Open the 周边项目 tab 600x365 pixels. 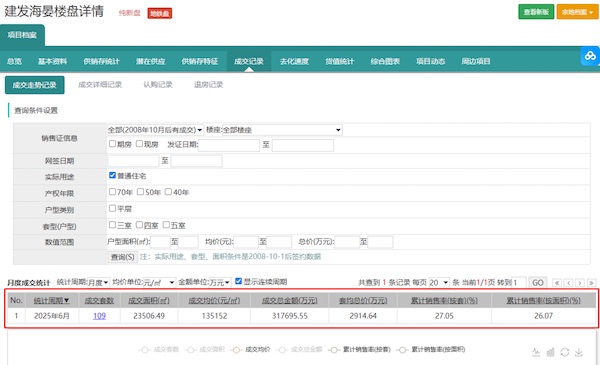tap(476, 61)
